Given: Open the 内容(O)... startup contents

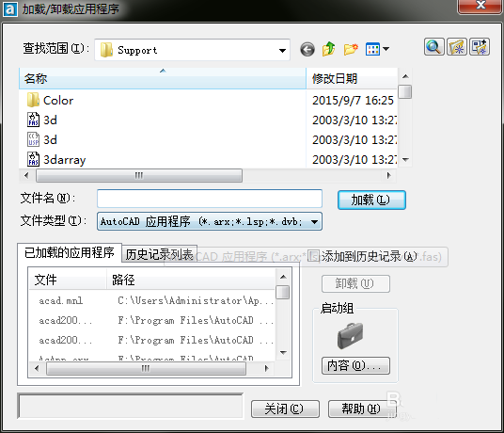Looking at the screenshot, I should (355, 365).
